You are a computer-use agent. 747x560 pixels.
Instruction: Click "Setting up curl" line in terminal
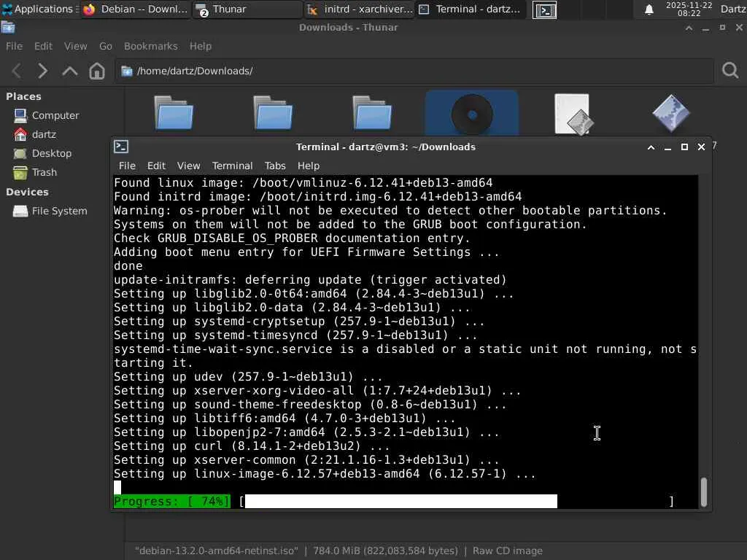[252, 446]
